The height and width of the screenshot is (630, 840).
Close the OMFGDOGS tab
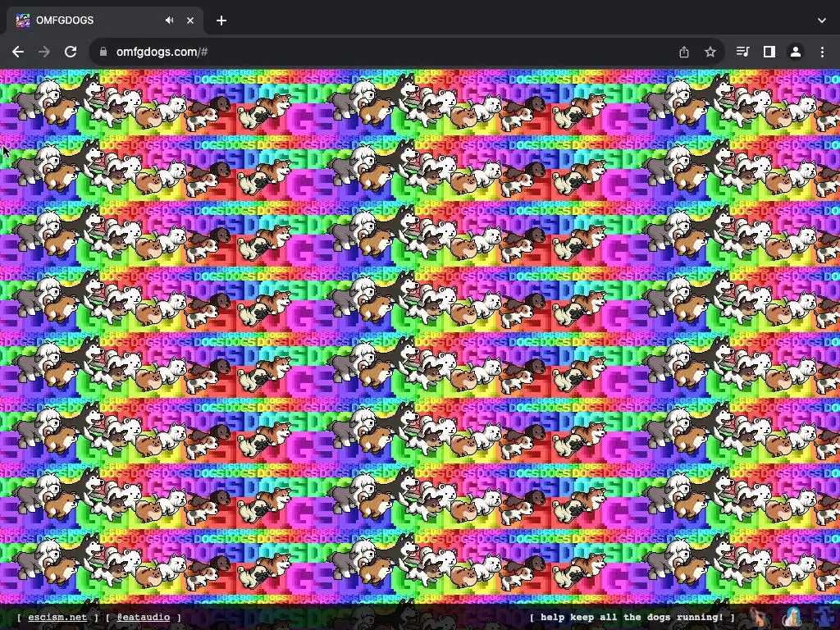point(190,21)
